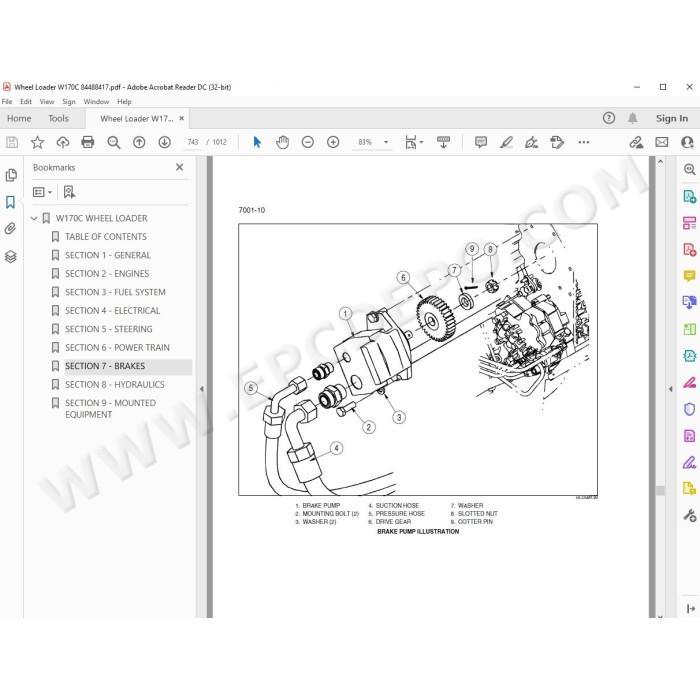Screen dimensions: 700x700
Task: Open SECTION 9 - MOUNTED EQUIPMENT bookmark
Action: [110, 408]
